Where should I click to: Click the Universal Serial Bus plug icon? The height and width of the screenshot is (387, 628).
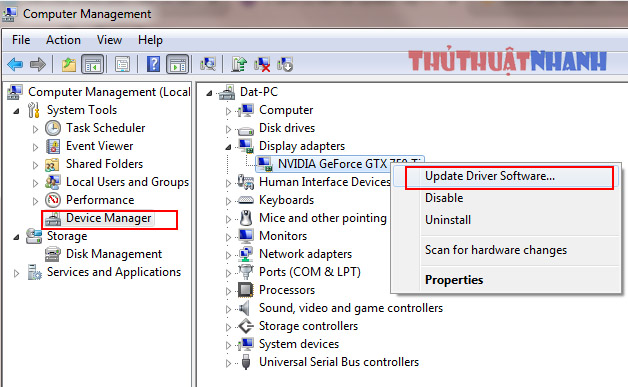[246, 362]
